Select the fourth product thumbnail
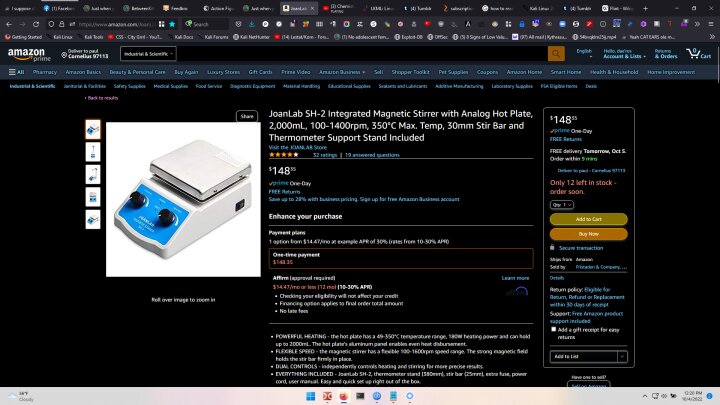 tap(93, 197)
